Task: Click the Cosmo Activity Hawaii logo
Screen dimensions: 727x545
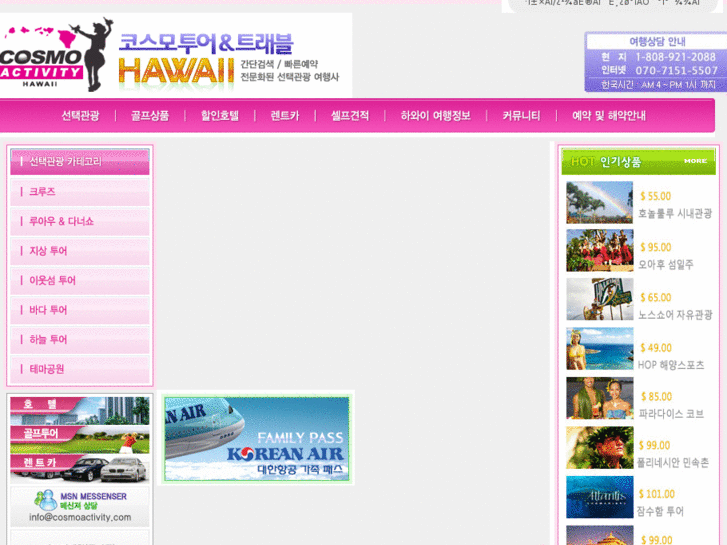Action: tap(57, 55)
